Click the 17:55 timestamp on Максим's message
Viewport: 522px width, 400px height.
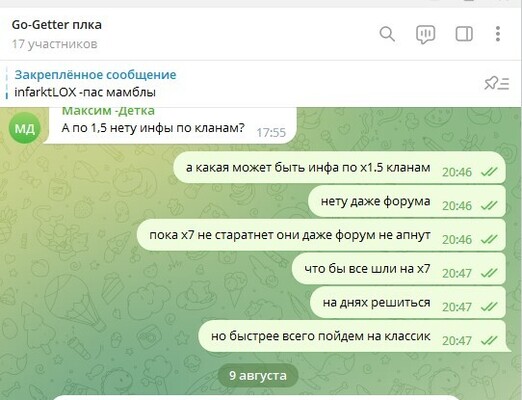[x=271, y=133]
